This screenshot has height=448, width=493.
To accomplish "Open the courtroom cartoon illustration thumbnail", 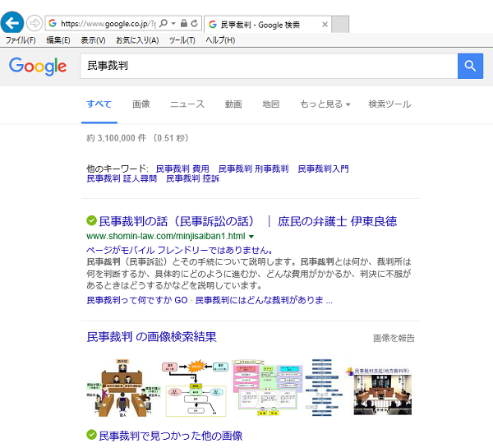I will (x=123, y=388).
